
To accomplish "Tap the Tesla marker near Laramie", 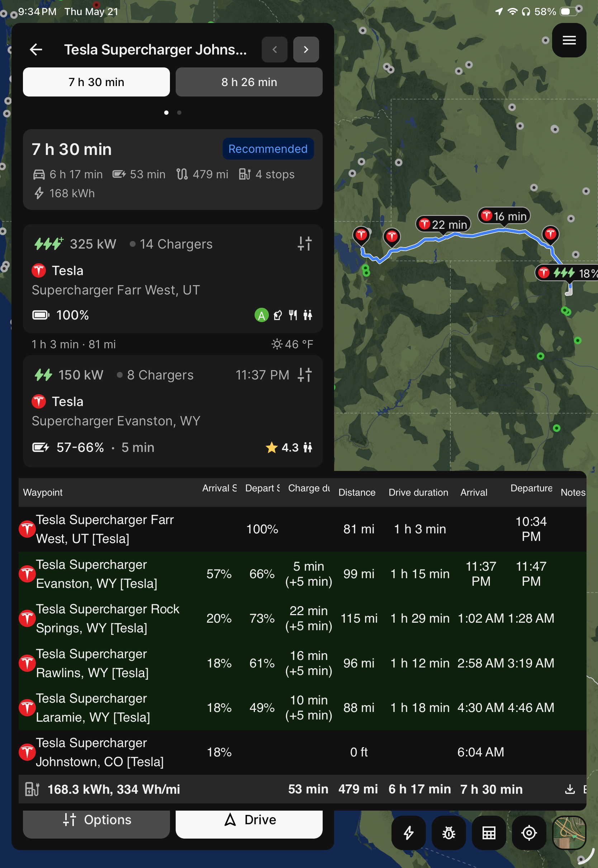I will 550,235.
